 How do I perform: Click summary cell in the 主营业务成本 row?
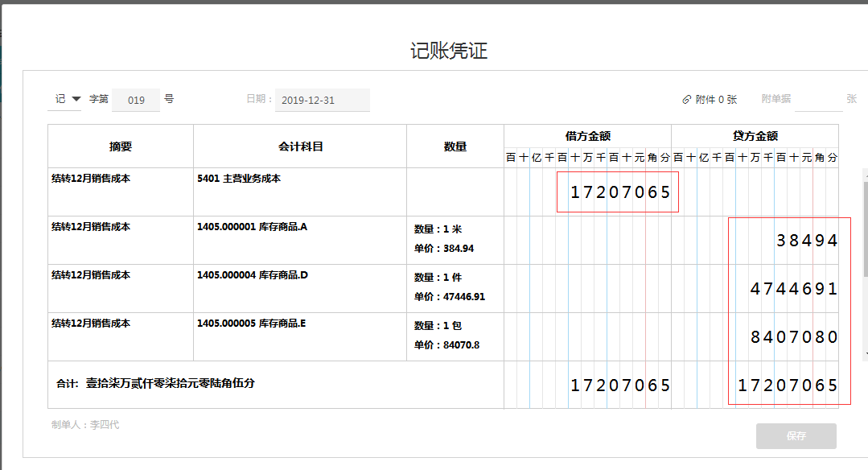pos(121,192)
